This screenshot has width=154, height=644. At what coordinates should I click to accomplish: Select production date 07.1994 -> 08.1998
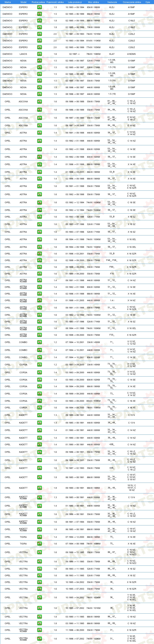pyautogui.click(x=75, y=544)
